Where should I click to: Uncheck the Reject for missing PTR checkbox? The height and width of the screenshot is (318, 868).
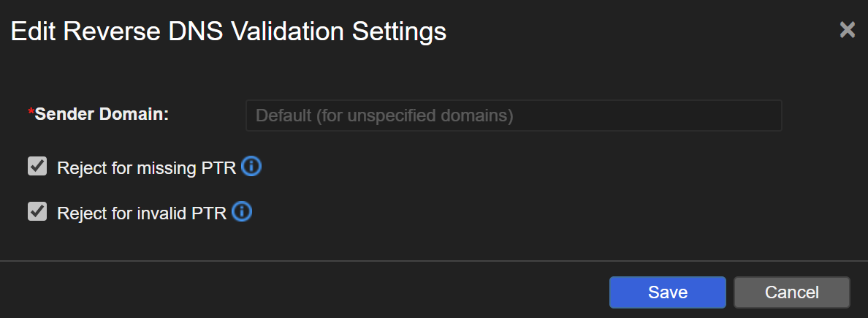click(37, 167)
